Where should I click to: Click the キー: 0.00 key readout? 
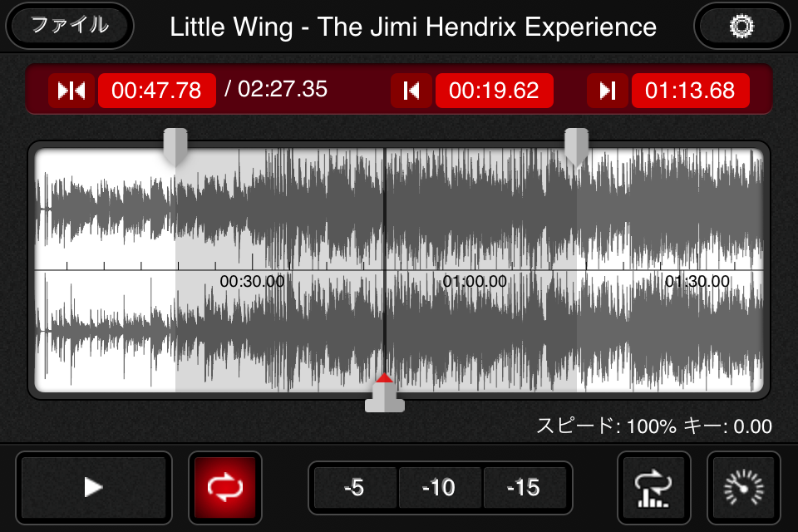pos(728,426)
